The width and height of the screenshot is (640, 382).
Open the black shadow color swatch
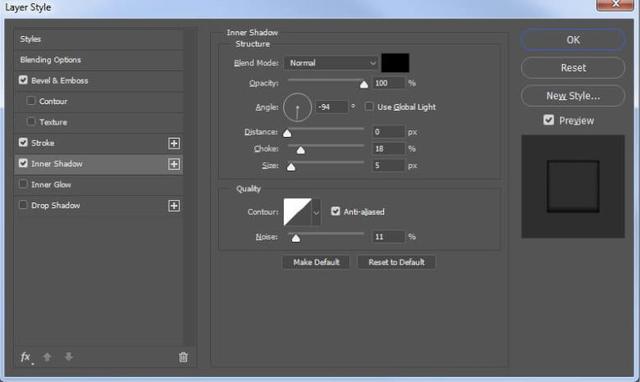[x=395, y=63]
